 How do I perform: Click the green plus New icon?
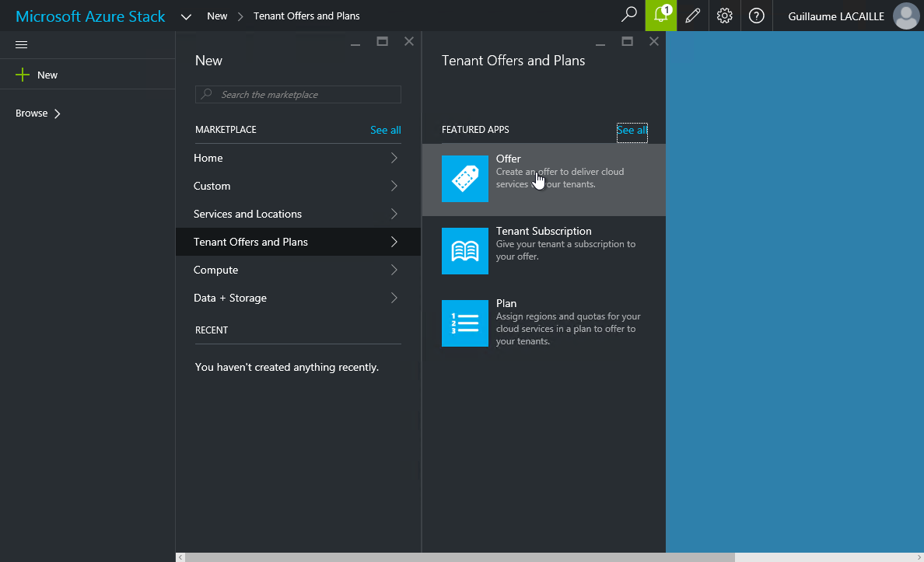click(x=23, y=75)
